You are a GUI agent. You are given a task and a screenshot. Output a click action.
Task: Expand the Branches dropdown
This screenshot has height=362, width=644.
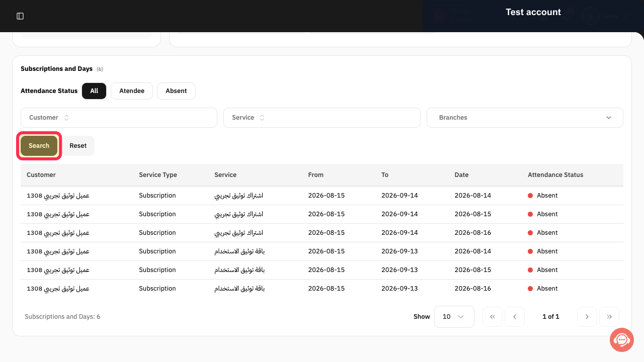pos(525,118)
